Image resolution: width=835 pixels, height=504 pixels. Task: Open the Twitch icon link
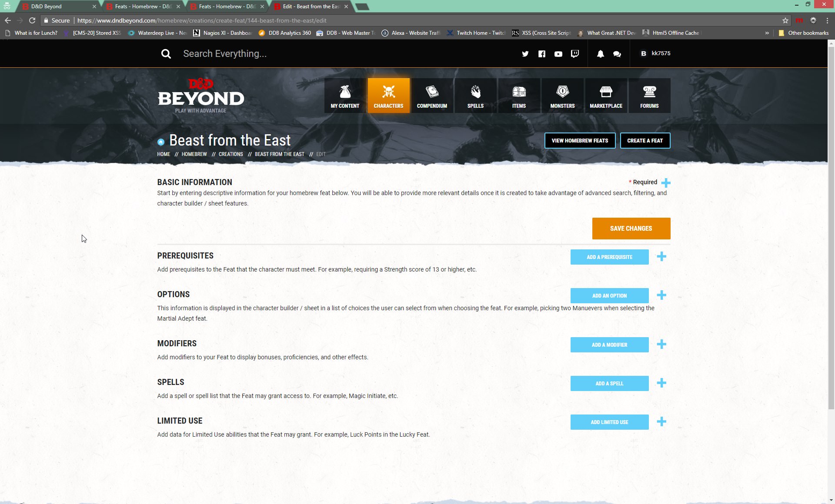pyautogui.click(x=574, y=54)
